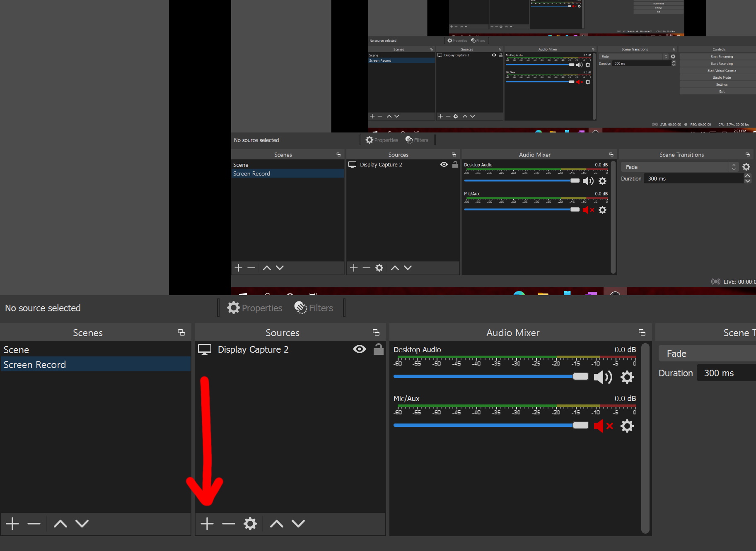Open Mic/Aux settings gear in Audio Mixer

click(x=627, y=426)
